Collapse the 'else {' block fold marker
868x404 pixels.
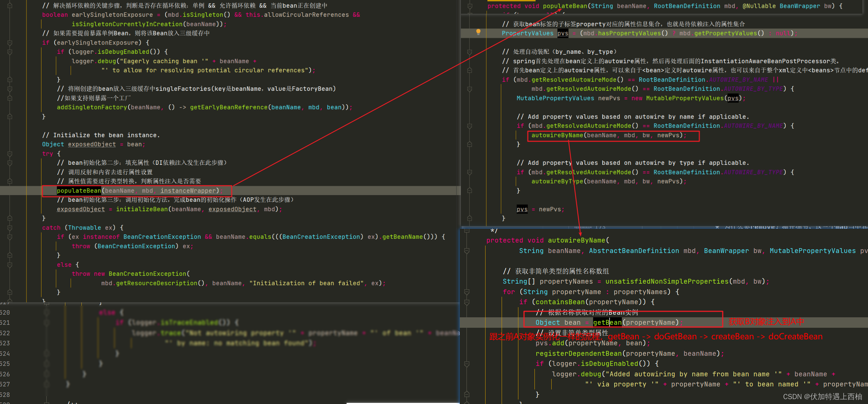(10, 265)
